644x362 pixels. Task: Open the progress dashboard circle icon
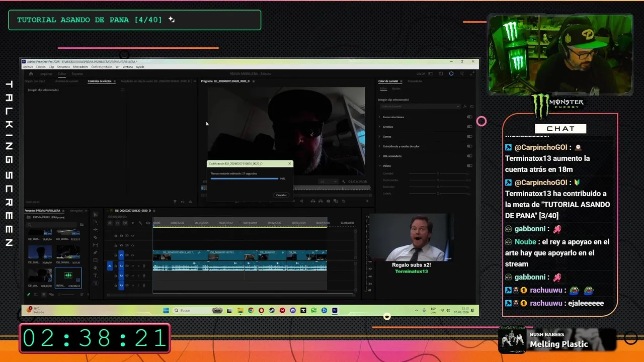[451, 74]
